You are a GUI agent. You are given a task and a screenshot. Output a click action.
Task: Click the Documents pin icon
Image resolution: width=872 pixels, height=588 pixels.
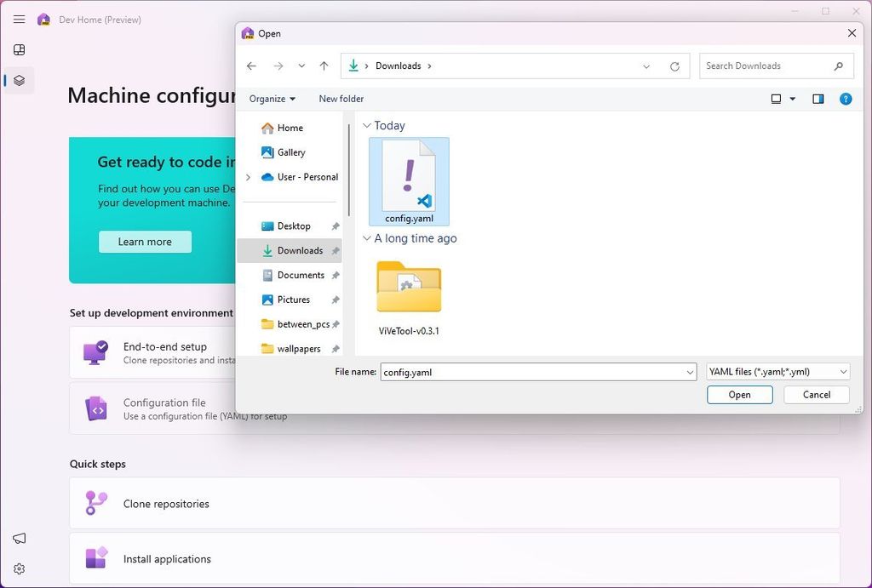pos(336,275)
